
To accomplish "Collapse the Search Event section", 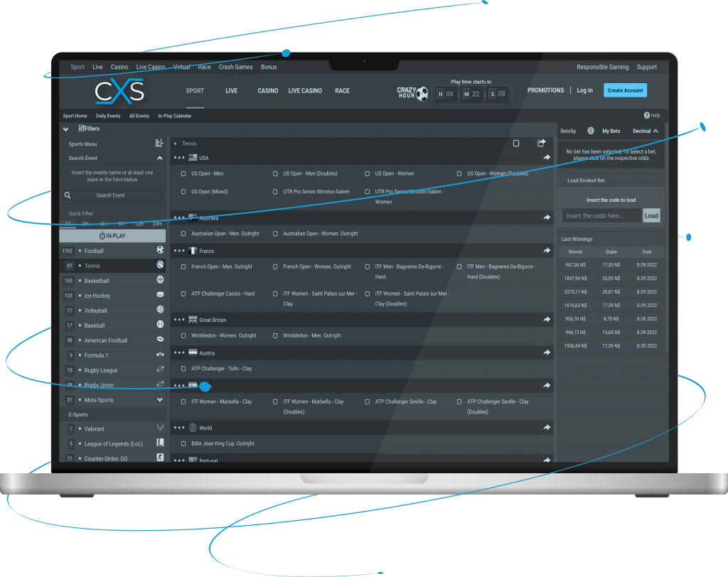I will pyautogui.click(x=159, y=158).
